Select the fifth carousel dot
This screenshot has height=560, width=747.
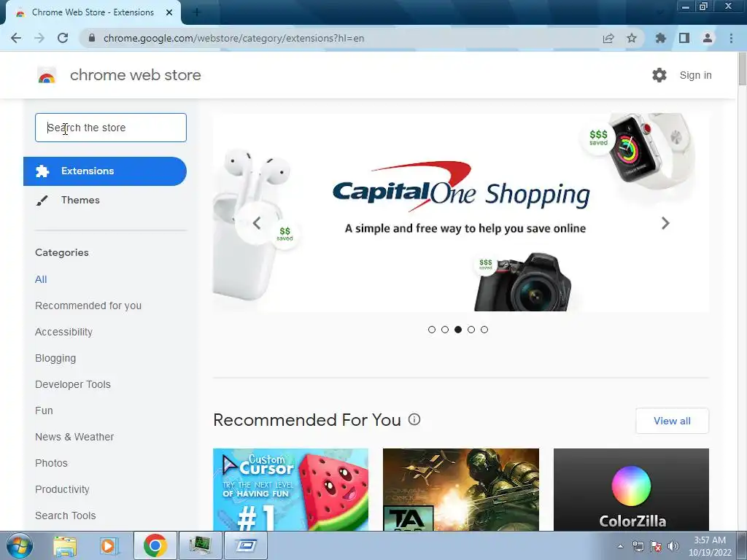[x=484, y=330]
